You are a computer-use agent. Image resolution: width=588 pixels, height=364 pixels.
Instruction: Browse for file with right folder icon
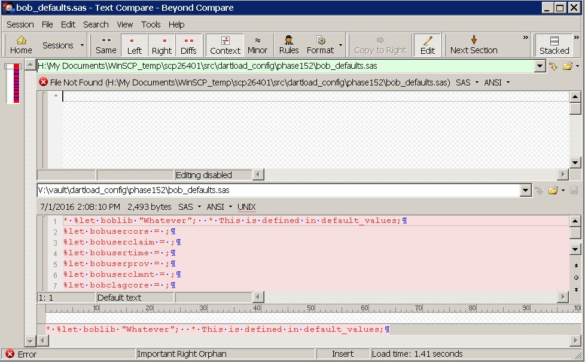[553, 191]
